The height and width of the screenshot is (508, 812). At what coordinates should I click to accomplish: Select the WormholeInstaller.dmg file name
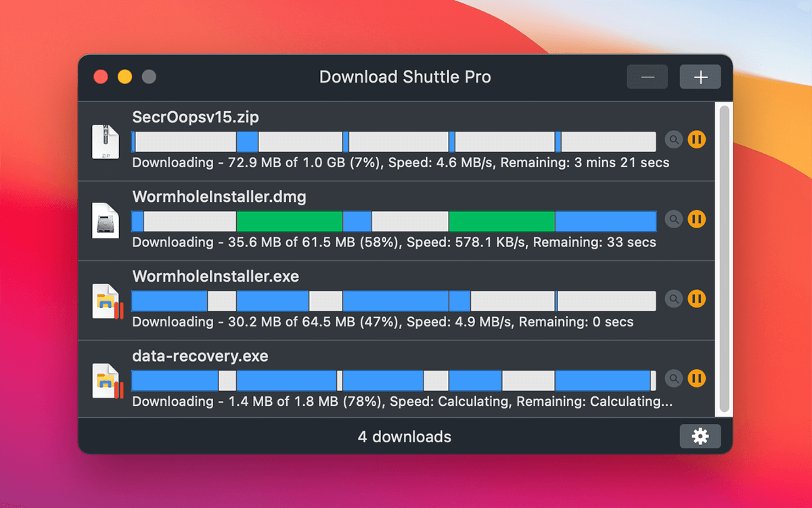219,197
